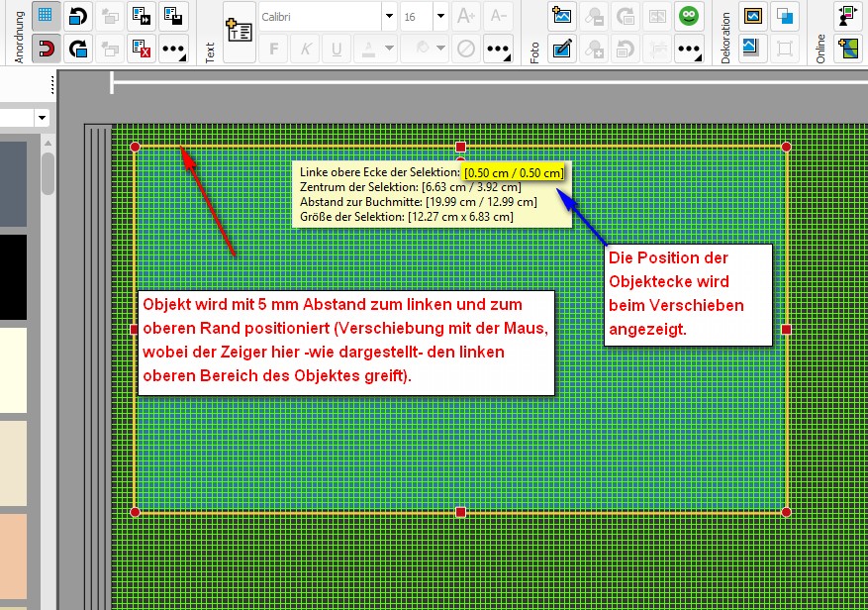
Task: Click the rotate clockwise icon in Anordnung
Action: click(x=78, y=48)
